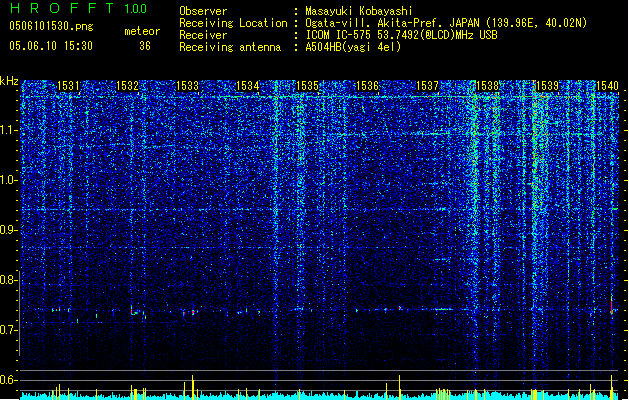The image size is (629, 400).
Task: Select observer name Masayuki Kobayashi
Action: pyautogui.click(x=359, y=11)
